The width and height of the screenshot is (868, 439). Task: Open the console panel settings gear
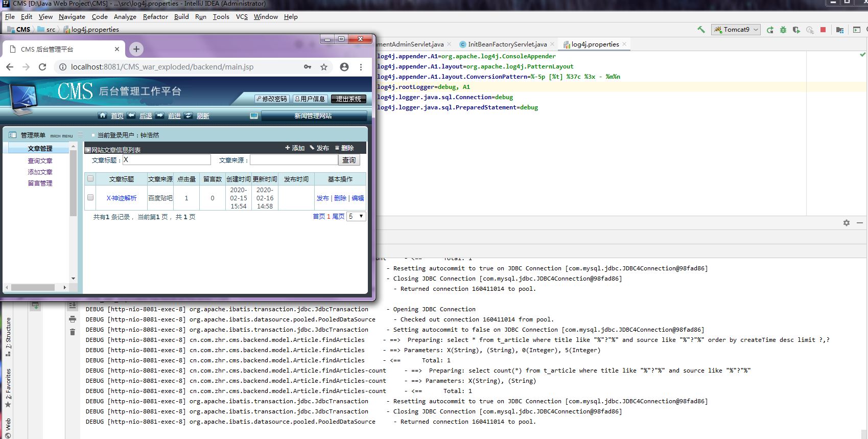pyautogui.click(x=846, y=223)
